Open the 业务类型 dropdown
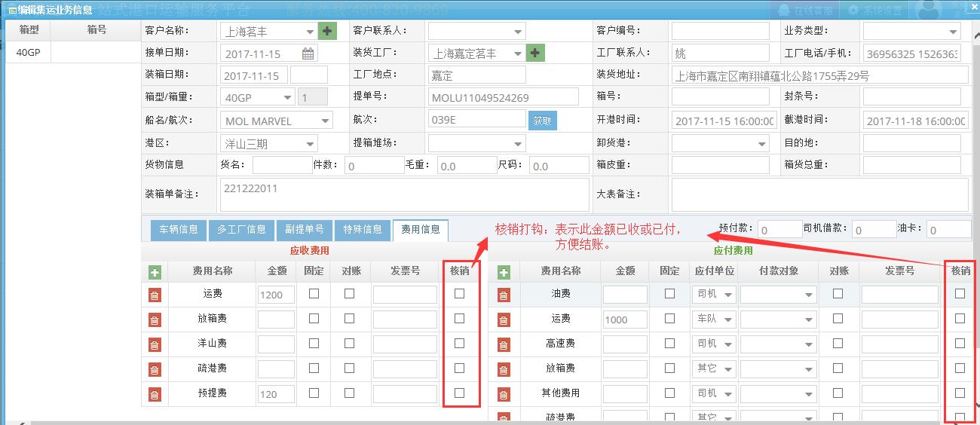The width and height of the screenshot is (980, 425). 953,32
